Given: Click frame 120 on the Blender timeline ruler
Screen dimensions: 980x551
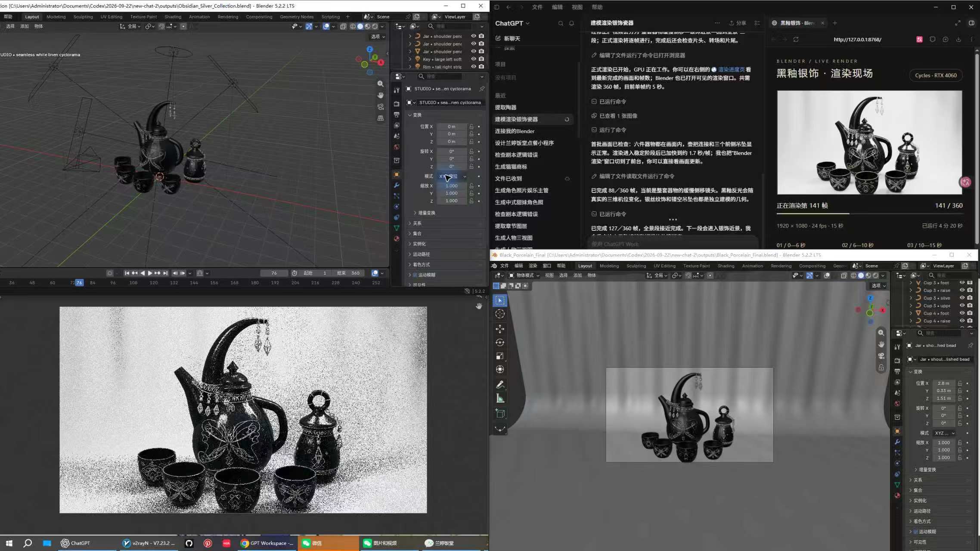Looking at the screenshot, I should [x=153, y=283].
